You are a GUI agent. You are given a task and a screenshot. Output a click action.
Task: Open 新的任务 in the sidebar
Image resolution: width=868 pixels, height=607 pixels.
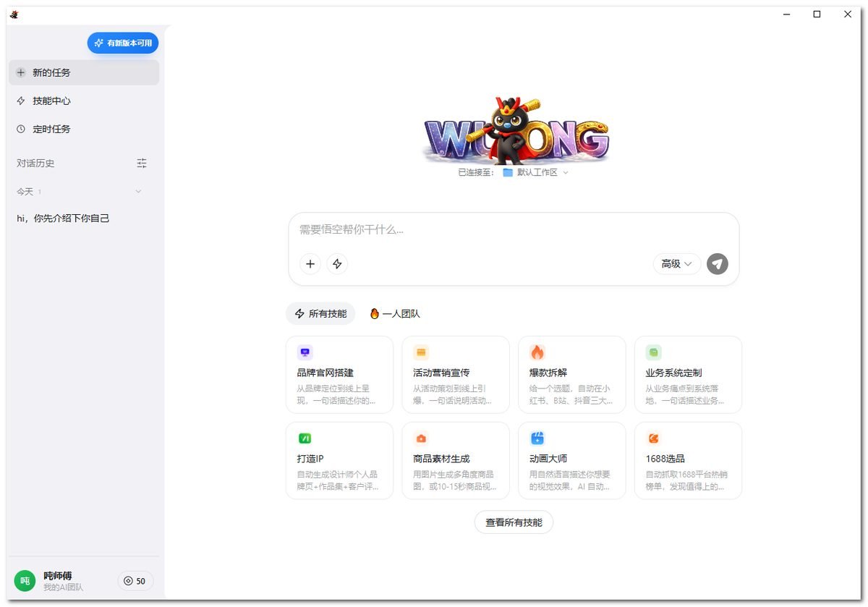point(84,72)
